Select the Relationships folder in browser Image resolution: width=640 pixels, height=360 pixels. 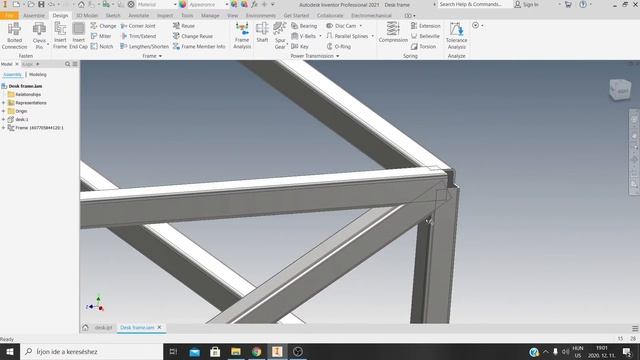point(28,94)
